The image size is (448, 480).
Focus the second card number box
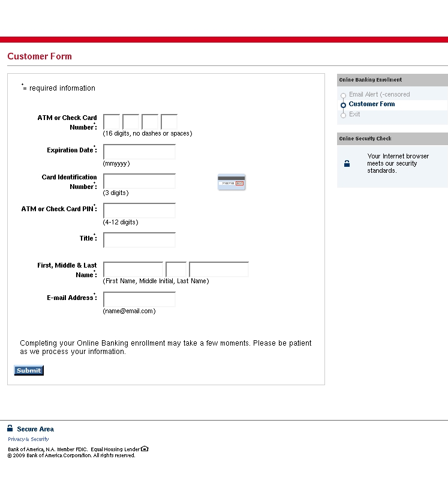coord(131,122)
